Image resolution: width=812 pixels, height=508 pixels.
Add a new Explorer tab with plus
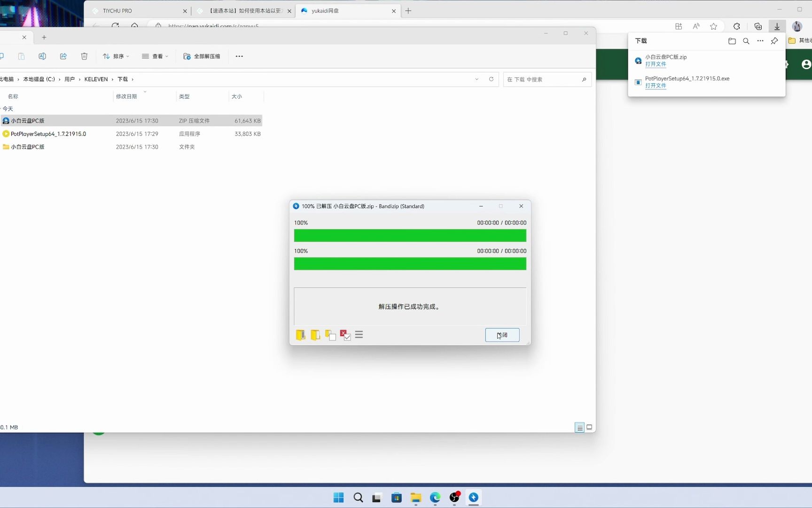pos(44,37)
